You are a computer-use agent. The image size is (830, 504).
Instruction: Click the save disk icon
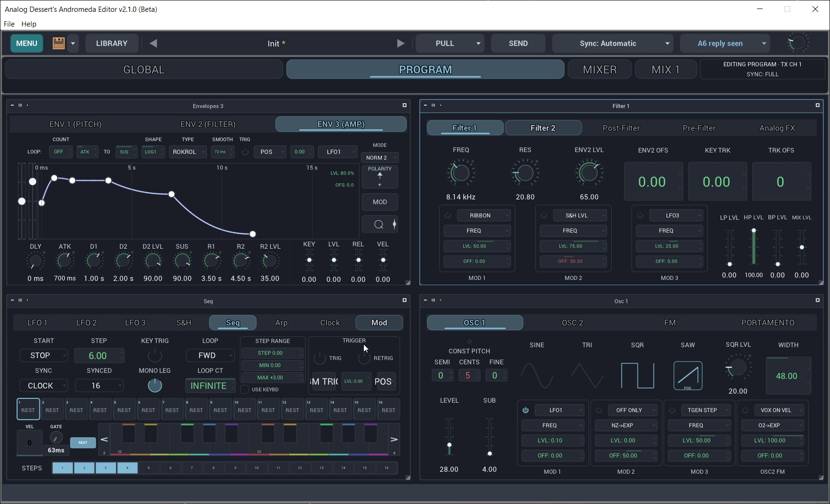pyautogui.click(x=58, y=43)
